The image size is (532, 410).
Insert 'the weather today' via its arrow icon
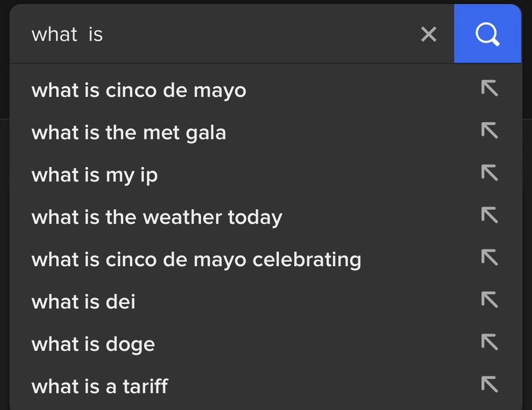pos(489,215)
